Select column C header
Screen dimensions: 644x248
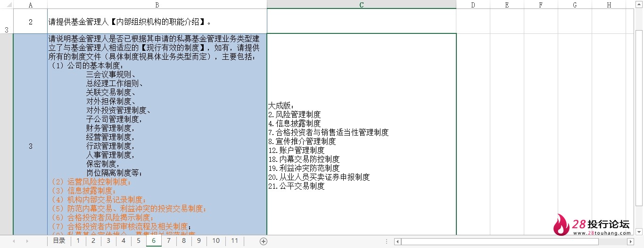tap(362, 5)
